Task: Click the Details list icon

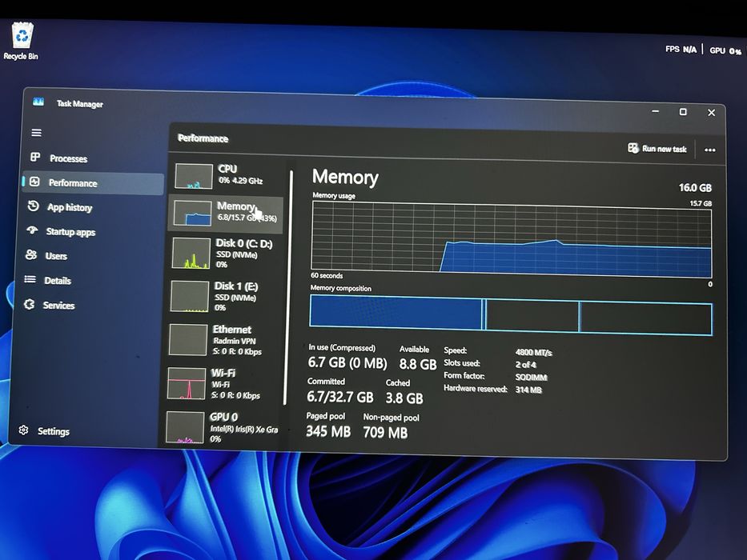Action: point(30,279)
